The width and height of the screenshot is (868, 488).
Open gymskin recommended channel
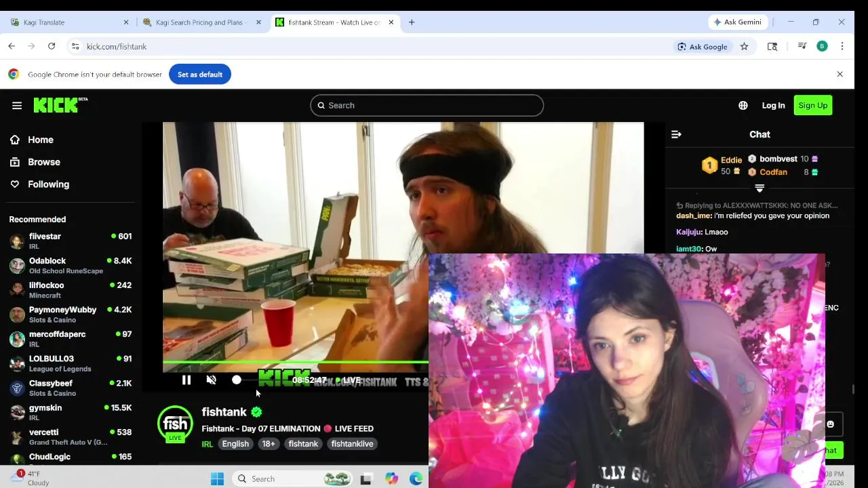[70, 412]
